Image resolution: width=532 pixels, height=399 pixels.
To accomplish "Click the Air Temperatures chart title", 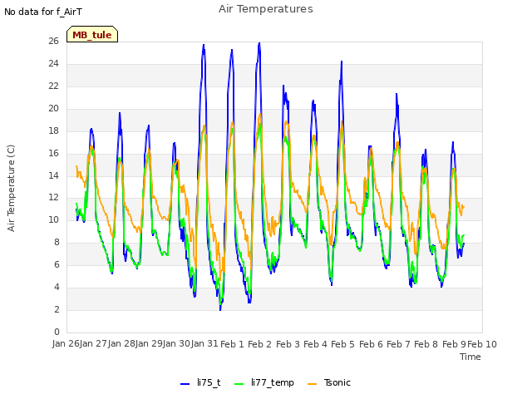I will pyautogui.click(x=266, y=9).
